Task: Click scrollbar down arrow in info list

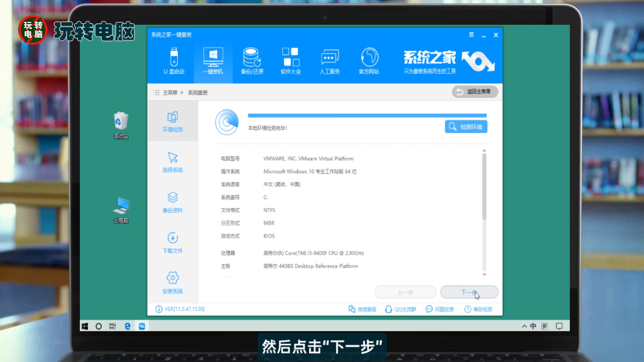Action: [x=484, y=274]
